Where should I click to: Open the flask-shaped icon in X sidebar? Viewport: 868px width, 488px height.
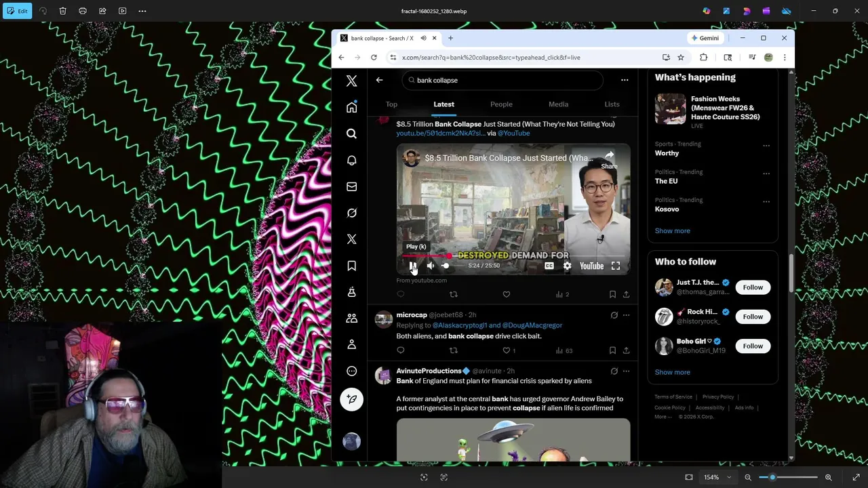point(351,292)
